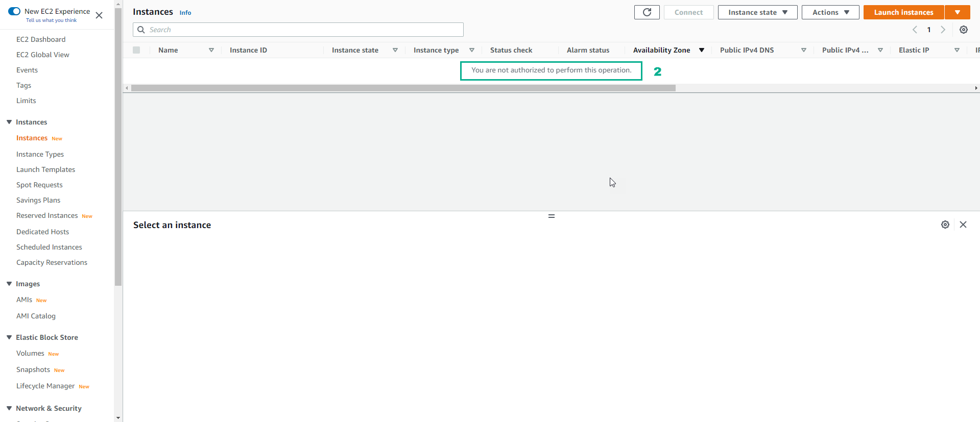The height and width of the screenshot is (422, 980).
Task: Open Limits in sidebar
Action: pos(26,101)
